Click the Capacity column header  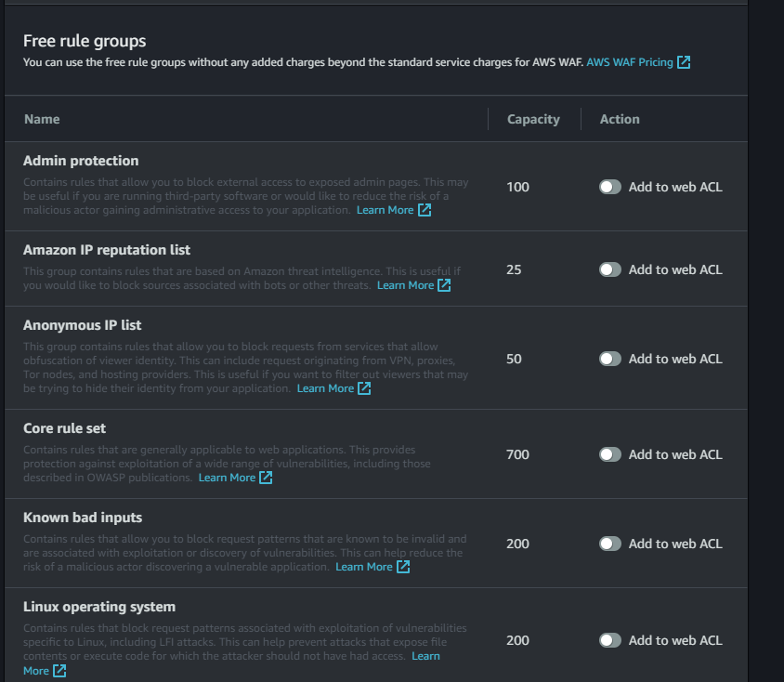[533, 119]
